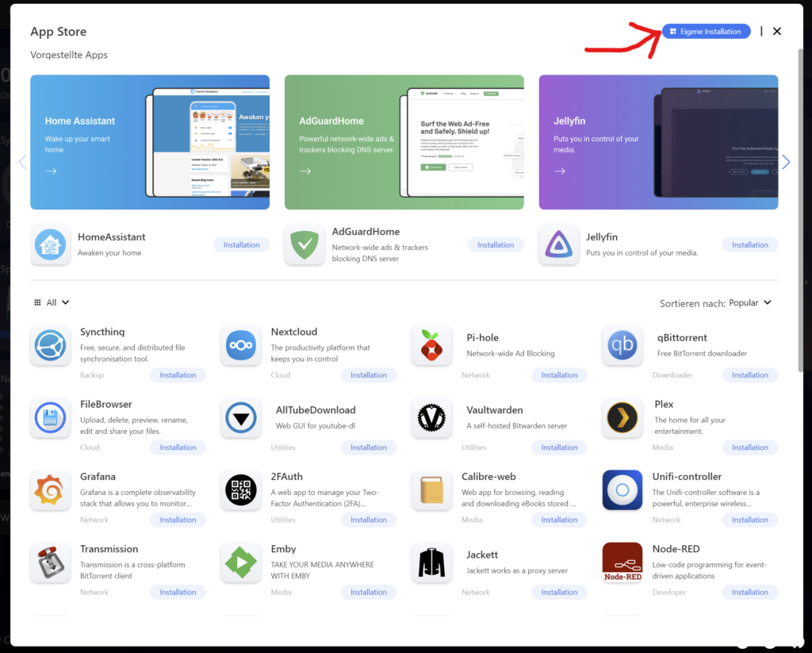
Task: Start Transmission installation
Action: coord(178,593)
